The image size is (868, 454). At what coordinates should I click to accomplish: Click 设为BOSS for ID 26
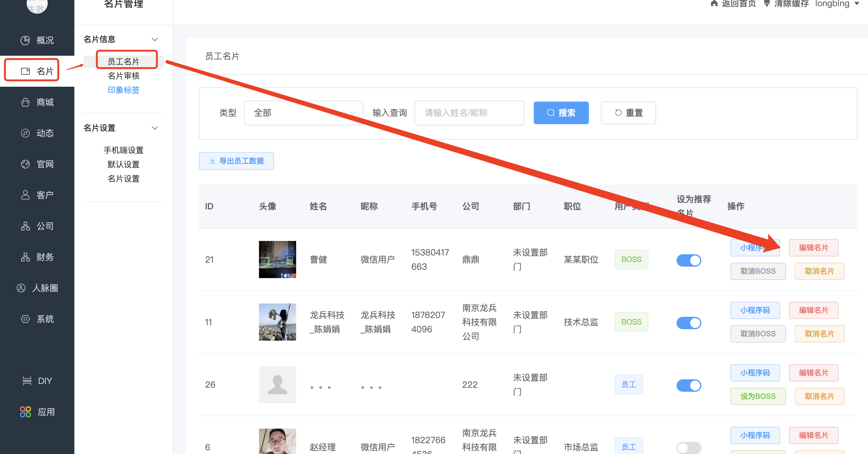(x=758, y=396)
